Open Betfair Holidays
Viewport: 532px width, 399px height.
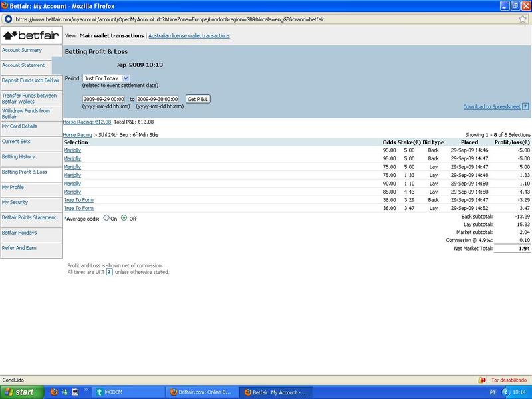click(x=19, y=233)
